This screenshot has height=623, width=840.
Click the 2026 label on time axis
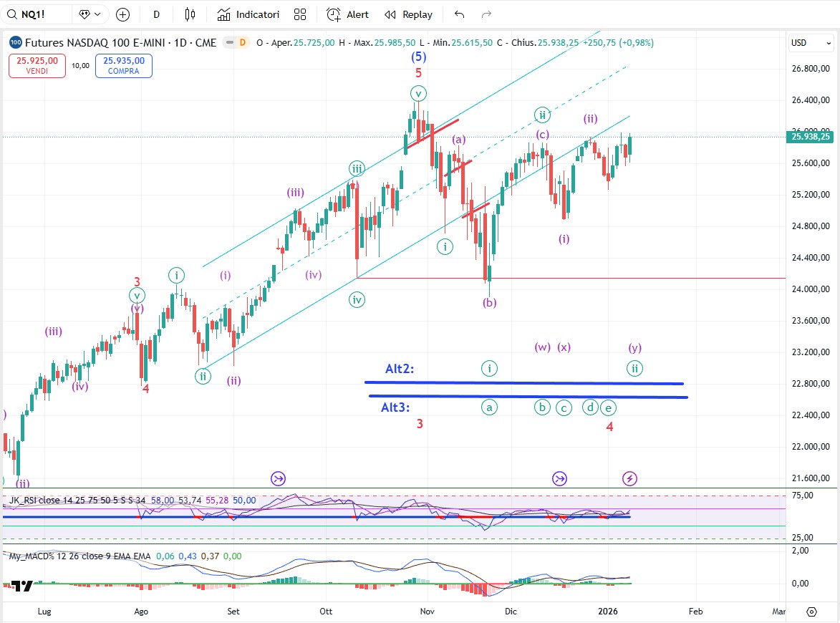tap(608, 612)
